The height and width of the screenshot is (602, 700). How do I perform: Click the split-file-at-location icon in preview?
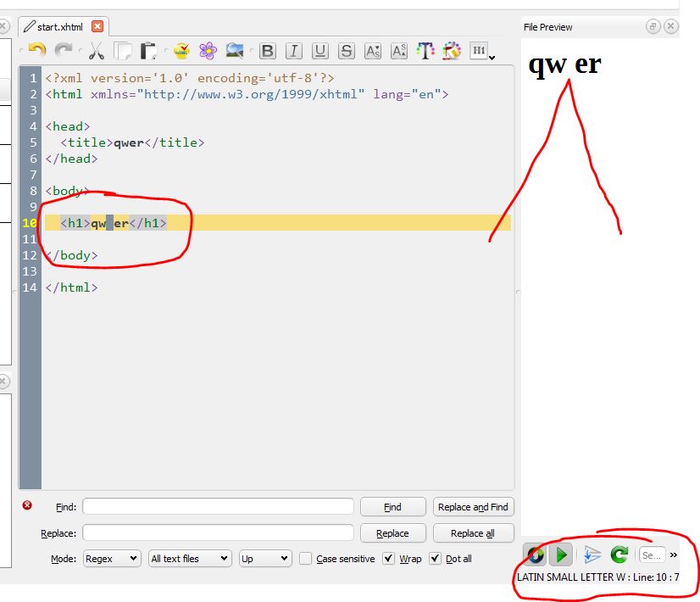point(592,555)
